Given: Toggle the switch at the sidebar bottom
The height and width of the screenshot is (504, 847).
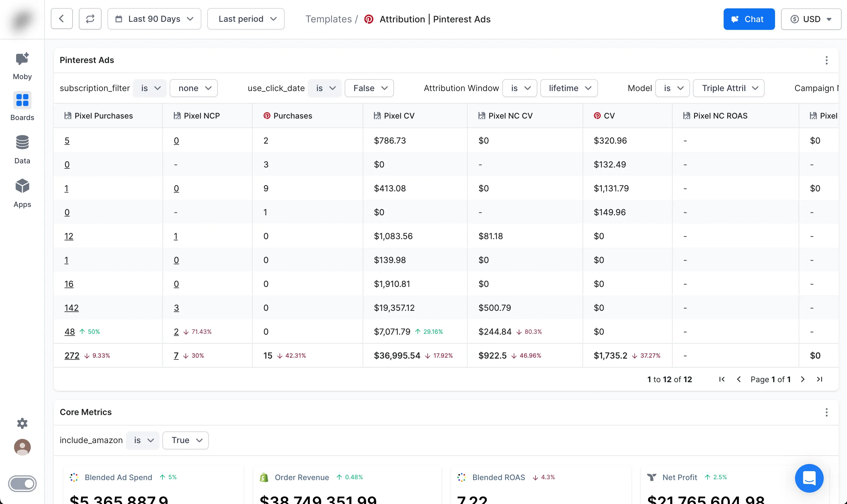Looking at the screenshot, I should (22, 484).
